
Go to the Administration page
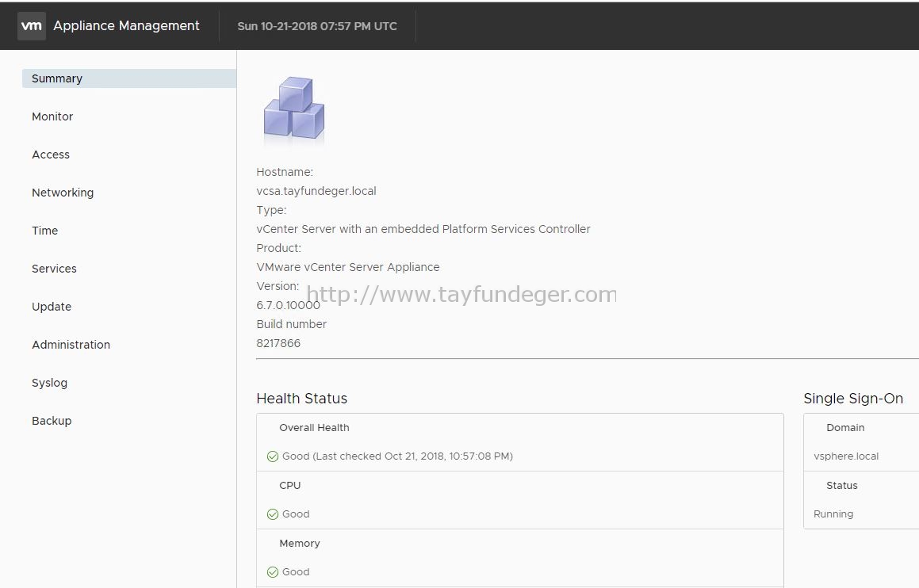[x=71, y=345]
